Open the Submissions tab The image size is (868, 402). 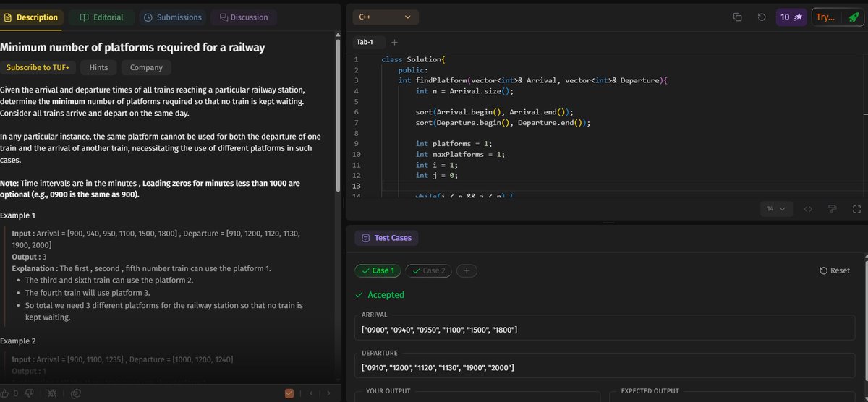(x=173, y=17)
